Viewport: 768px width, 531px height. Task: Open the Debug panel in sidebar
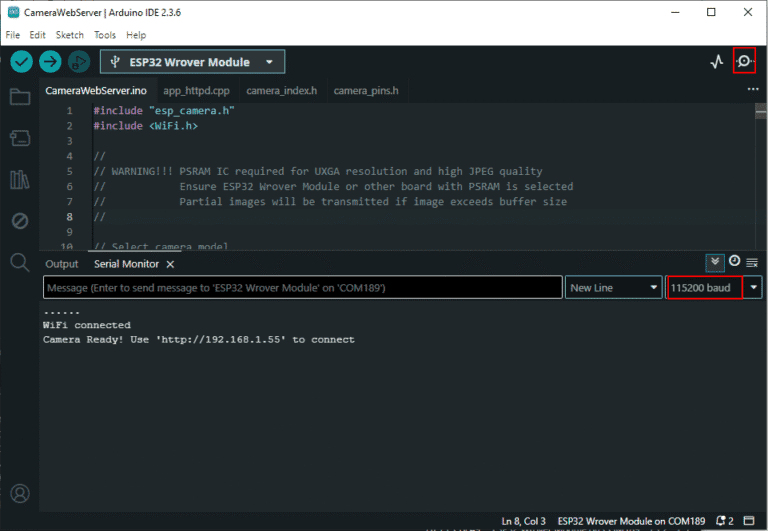pyautogui.click(x=19, y=221)
